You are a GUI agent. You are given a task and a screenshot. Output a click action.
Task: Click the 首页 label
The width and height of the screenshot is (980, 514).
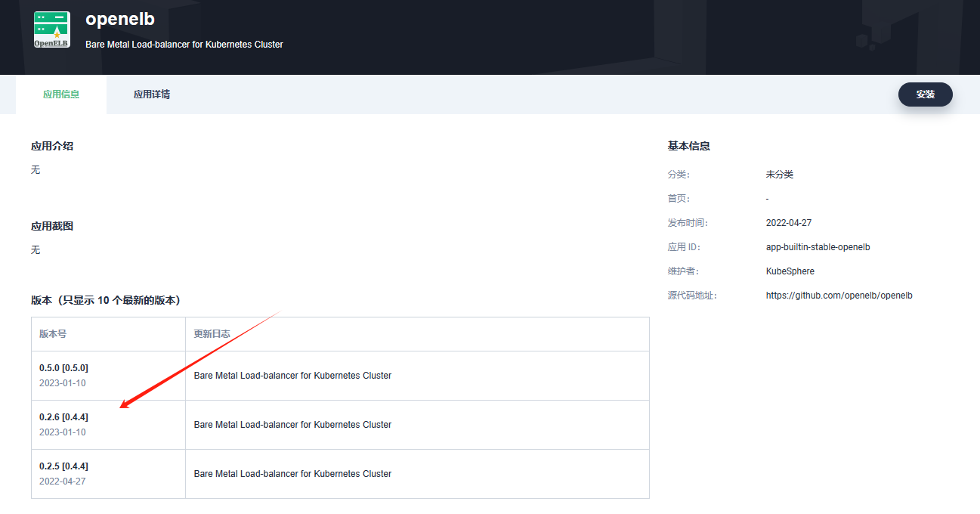coord(679,199)
